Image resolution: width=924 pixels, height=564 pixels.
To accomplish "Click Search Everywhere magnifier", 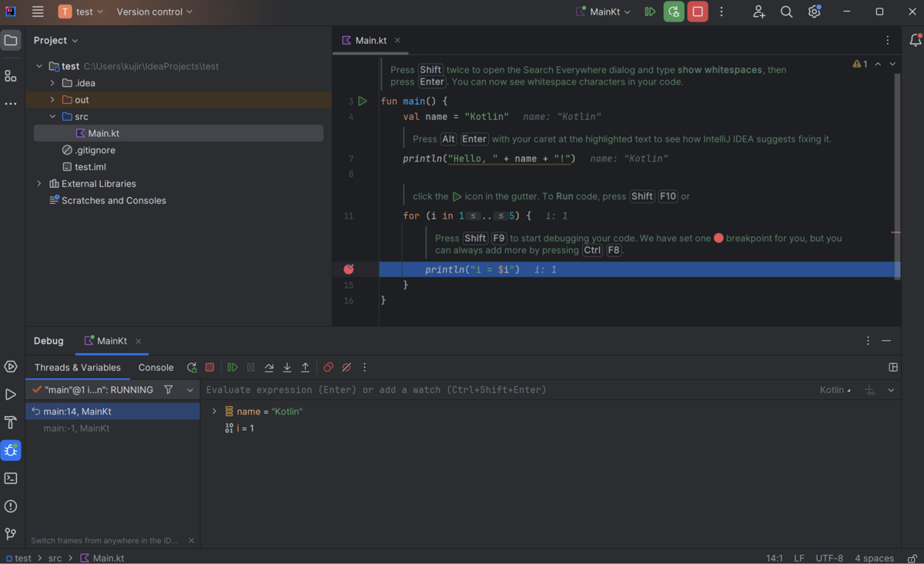I will click(x=786, y=12).
